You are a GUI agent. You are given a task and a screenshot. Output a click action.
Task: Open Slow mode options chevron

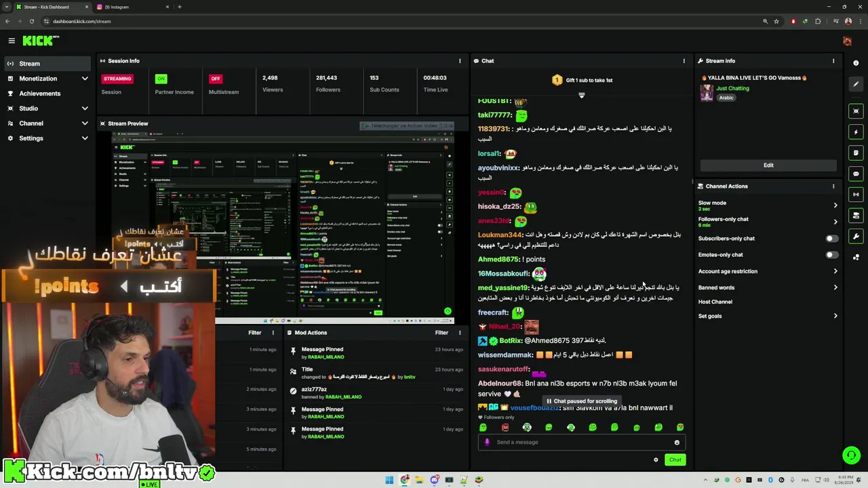tap(835, 205)
